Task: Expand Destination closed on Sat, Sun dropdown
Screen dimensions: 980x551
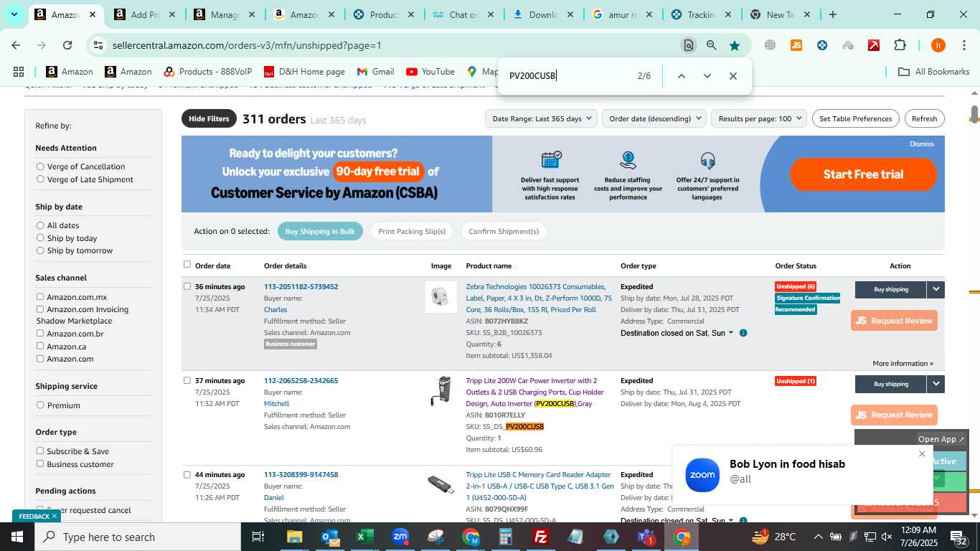Action: pyautogui.click(x=677, y=333)
